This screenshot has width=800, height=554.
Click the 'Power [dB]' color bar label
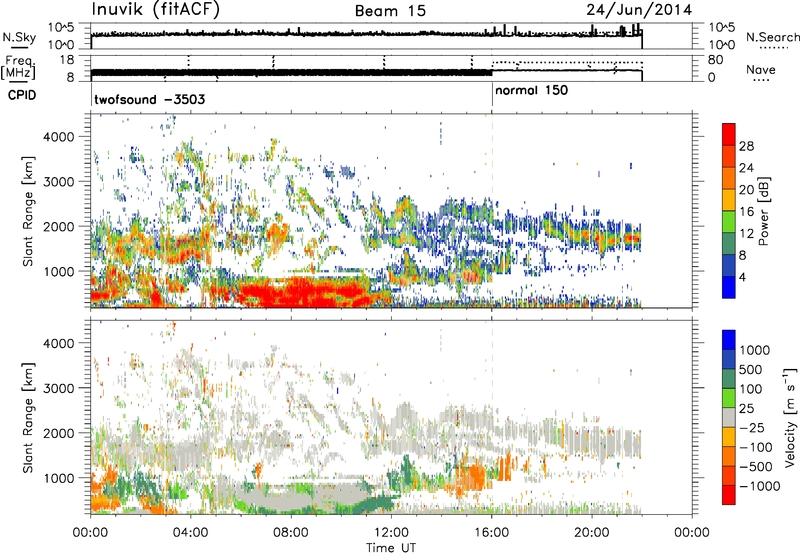click(x=763, y=211)
